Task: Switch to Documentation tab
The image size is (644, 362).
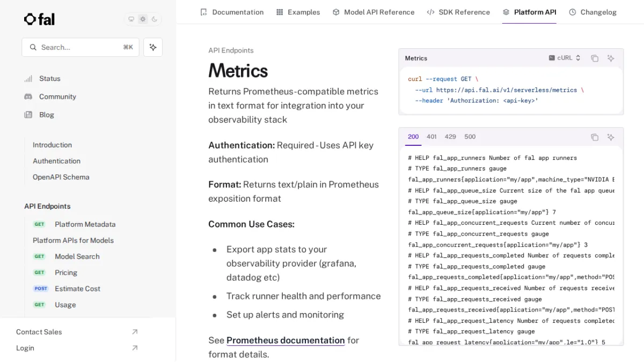Action: (x=231, y=12)
